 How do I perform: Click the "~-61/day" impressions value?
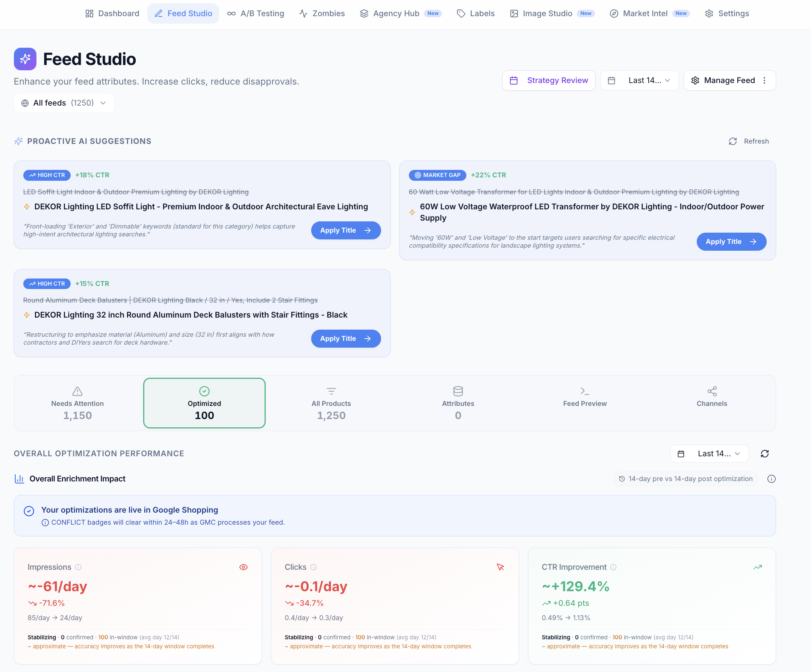point(57,587)
